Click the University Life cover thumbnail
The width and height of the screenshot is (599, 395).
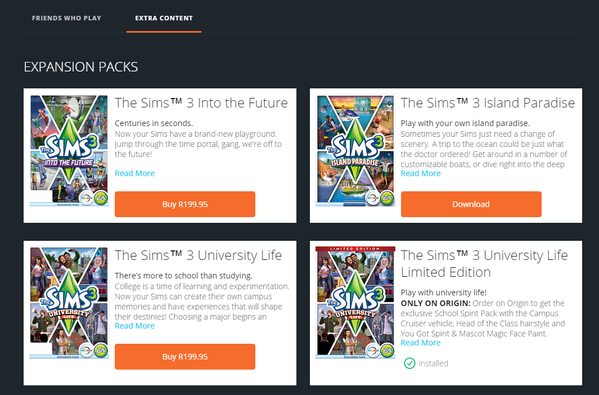pos(69,303)
